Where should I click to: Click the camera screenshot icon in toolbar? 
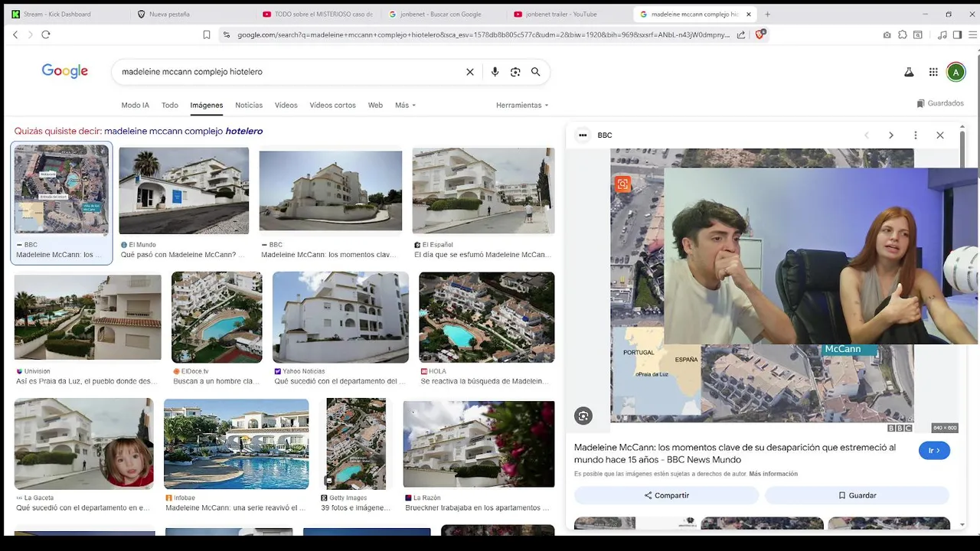[x=887, y=34]
